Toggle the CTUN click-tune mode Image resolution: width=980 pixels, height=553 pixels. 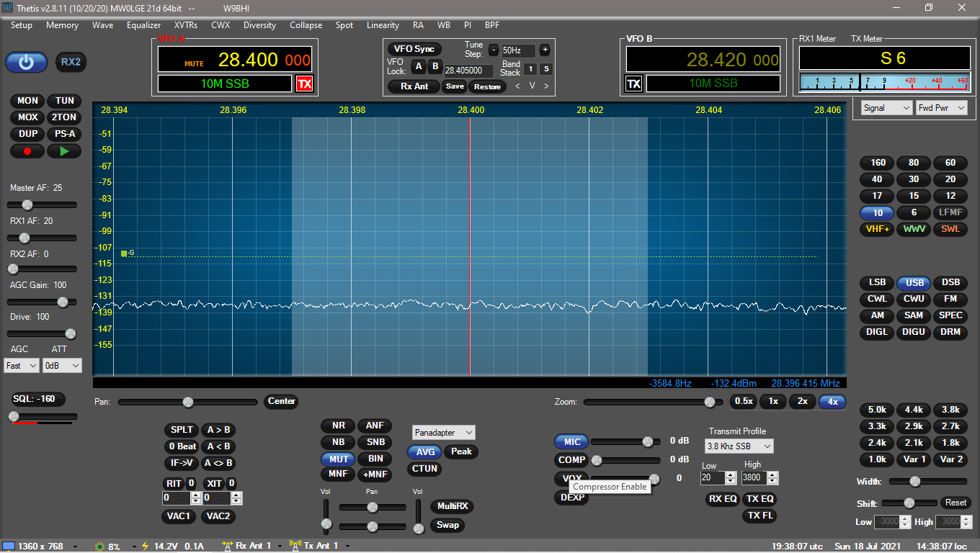tap(424, 469)
